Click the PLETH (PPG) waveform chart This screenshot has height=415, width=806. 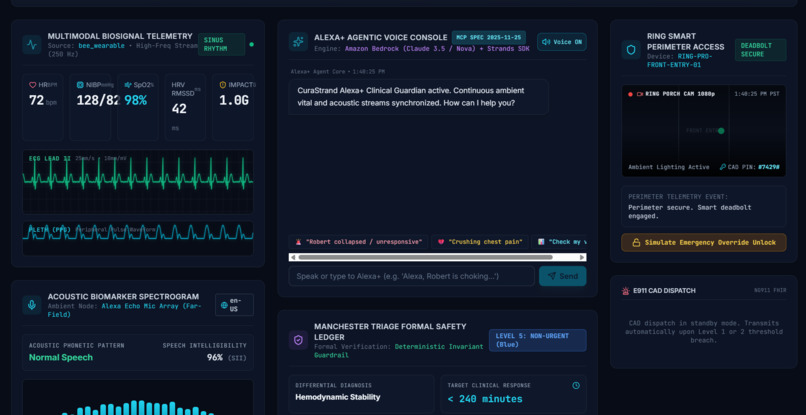point(138,238)
